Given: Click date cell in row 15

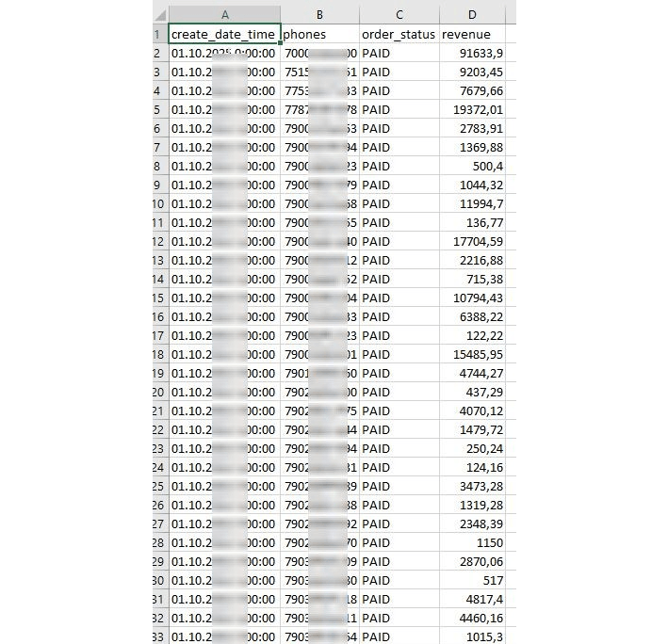Looking at the screenshot, I should tap(224, 298).
